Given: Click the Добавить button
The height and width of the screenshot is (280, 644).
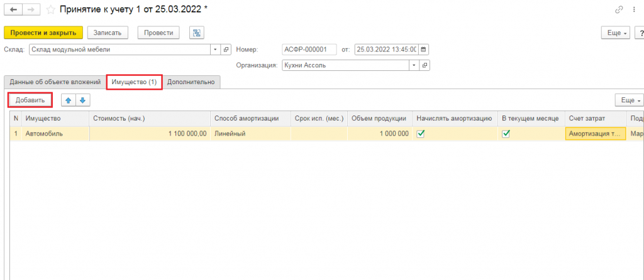Looking at the screenshot, I should point(30,100).
